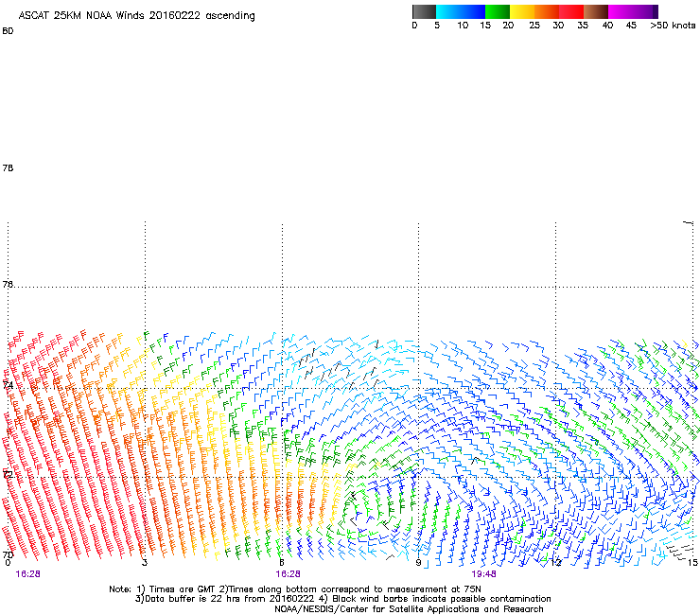Pick the red 30-35 knots legend swatch
Screen dimensions: 700x615
click(x=571, y=11)
